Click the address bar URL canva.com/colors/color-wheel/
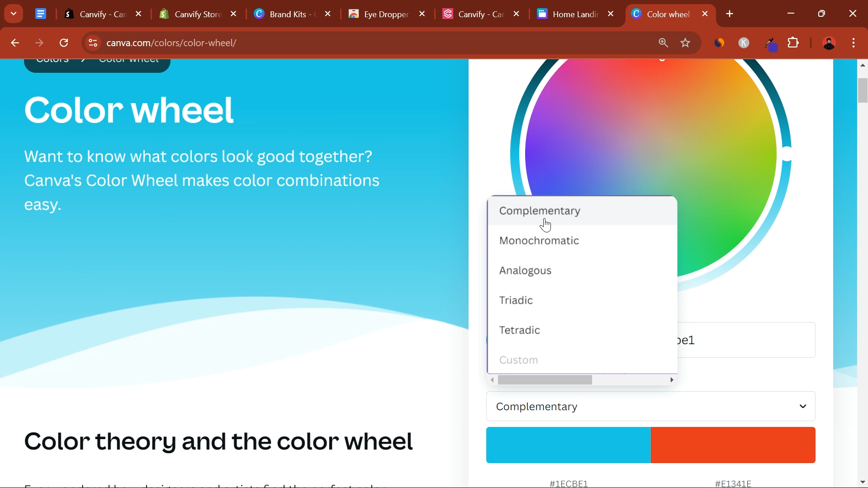This screenshot has width=868, height=488. pos(172,43)
